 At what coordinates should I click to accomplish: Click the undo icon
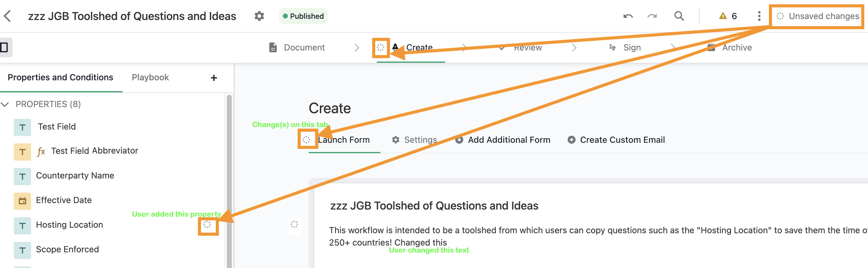(628, 16)
